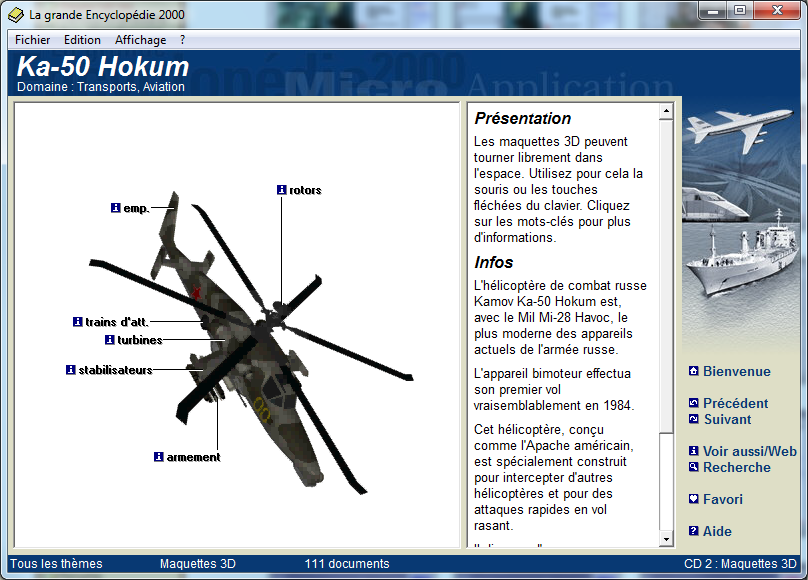Click the Présentation heading
The height and width of the screenshot is (580, 808).
pos(523,118)
